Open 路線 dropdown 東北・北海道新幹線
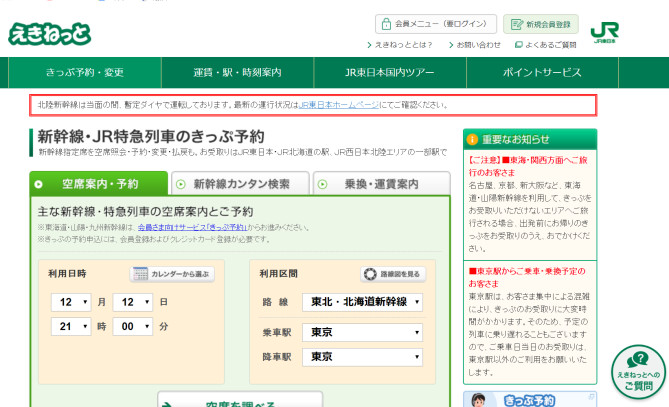The image size is (669, 407). coord(362,302)
